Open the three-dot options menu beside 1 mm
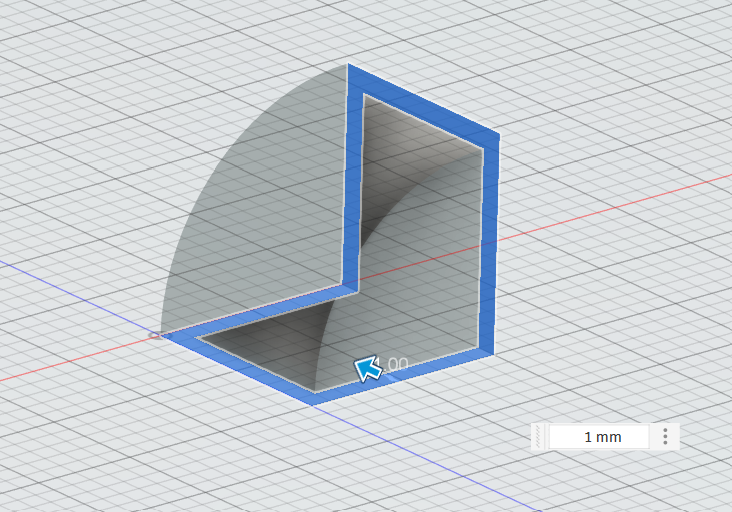The image size is (732, 512). click(x=665, y=437)
